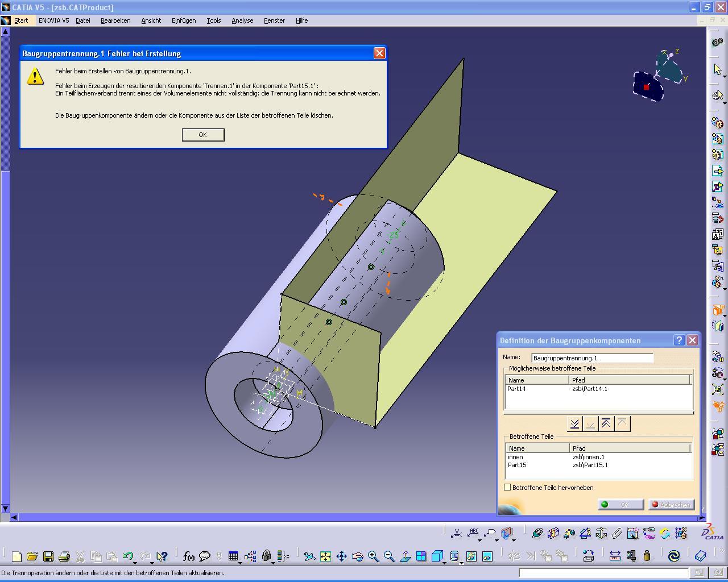Click the Anchor Fix constraint icon
728x582 pixels.
coord(601,533)
